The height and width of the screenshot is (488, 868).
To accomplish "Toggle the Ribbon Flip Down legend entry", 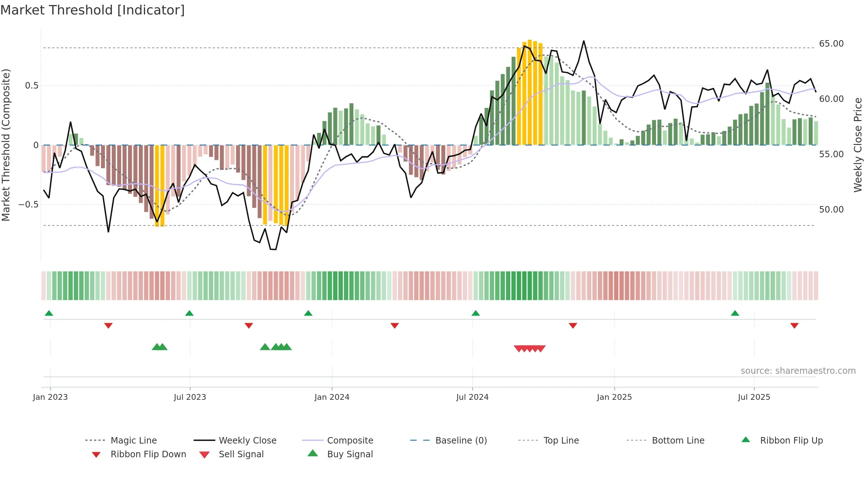I will pos(139,454).
